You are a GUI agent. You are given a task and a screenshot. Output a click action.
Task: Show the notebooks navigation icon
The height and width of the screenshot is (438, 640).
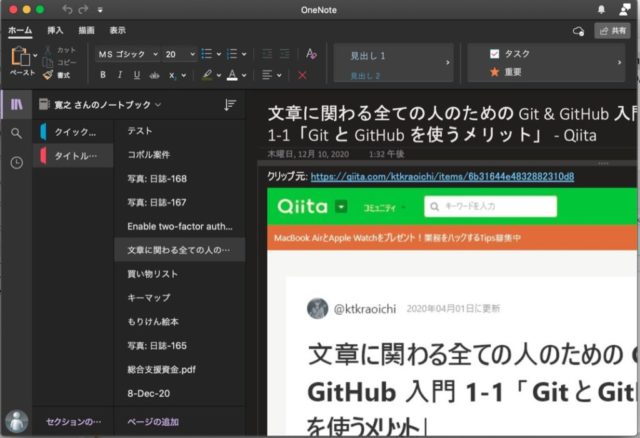pos(17,104)
